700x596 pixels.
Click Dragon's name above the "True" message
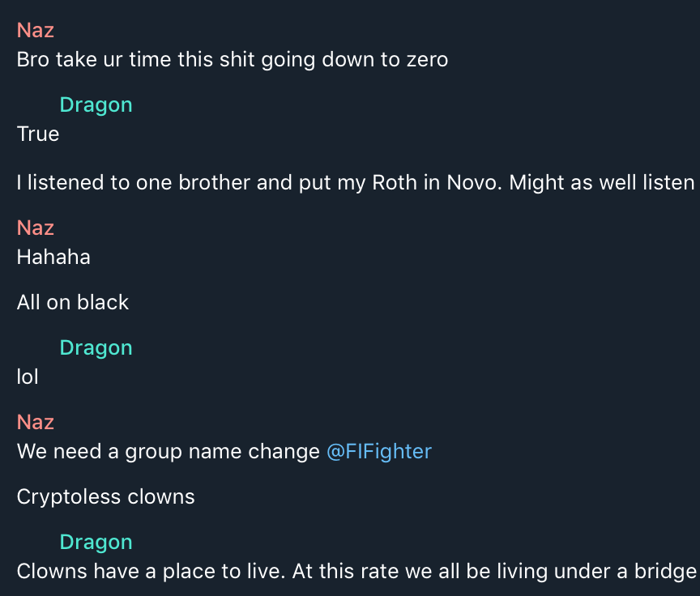pyautogui.click(x=96, y=104)
